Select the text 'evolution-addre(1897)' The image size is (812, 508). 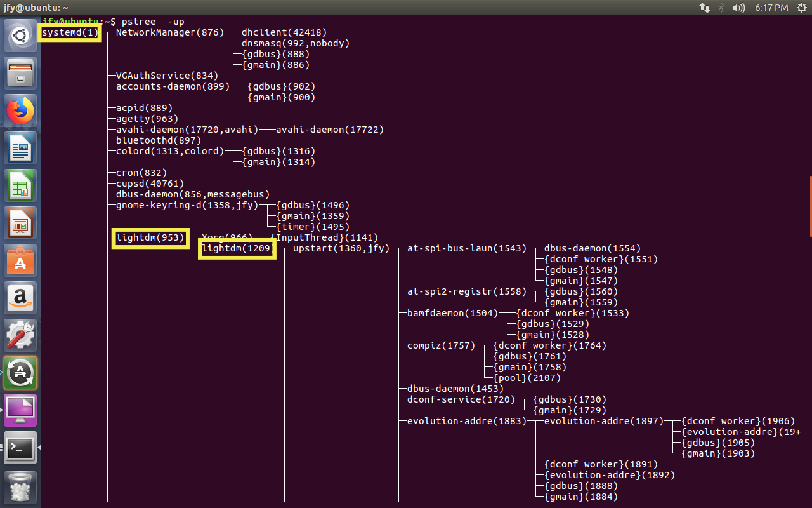[603, 421]
